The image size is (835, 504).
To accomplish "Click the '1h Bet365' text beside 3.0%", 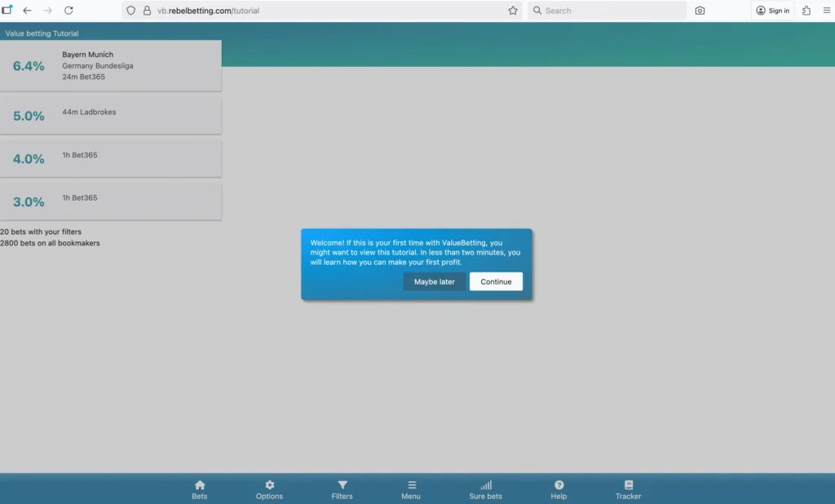I will tap(80, 197).
